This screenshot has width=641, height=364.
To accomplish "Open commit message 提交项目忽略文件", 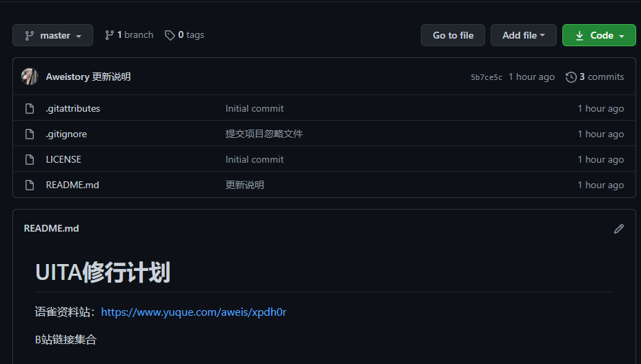I will click(x=264, y=134).
